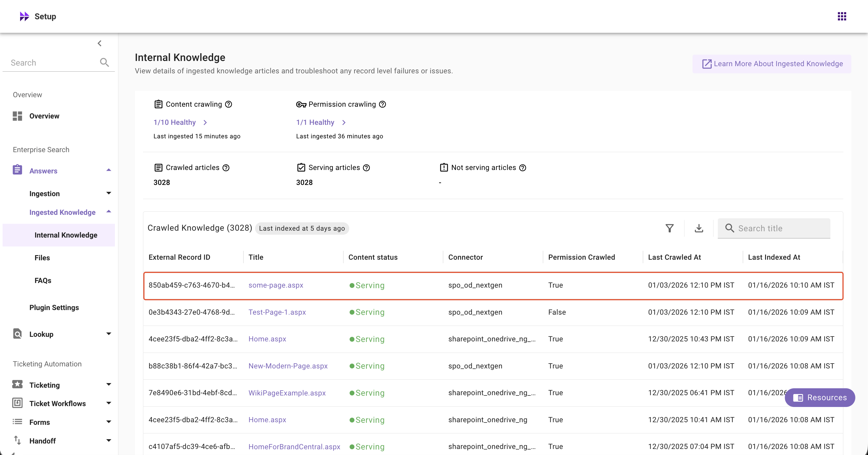Expand the Ingestion submenu
Viewport: 868px width, 455px height.
point(109,193)
